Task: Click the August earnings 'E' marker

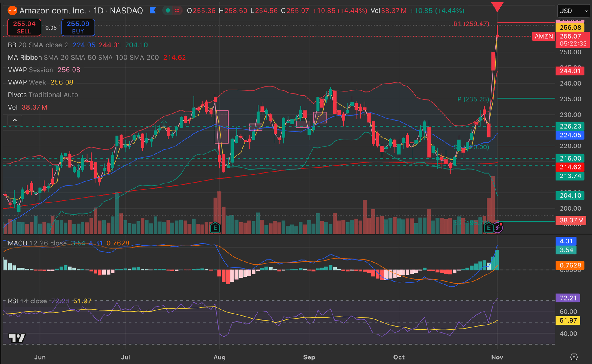Action: point(215,228)
